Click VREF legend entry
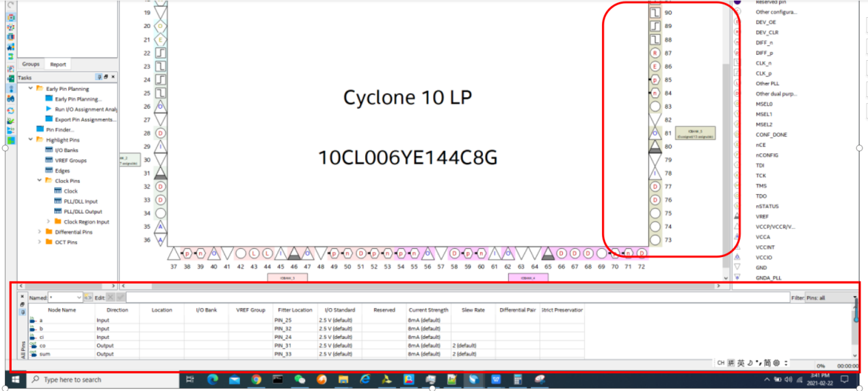 pyautogui.click(x=762, y=217)
